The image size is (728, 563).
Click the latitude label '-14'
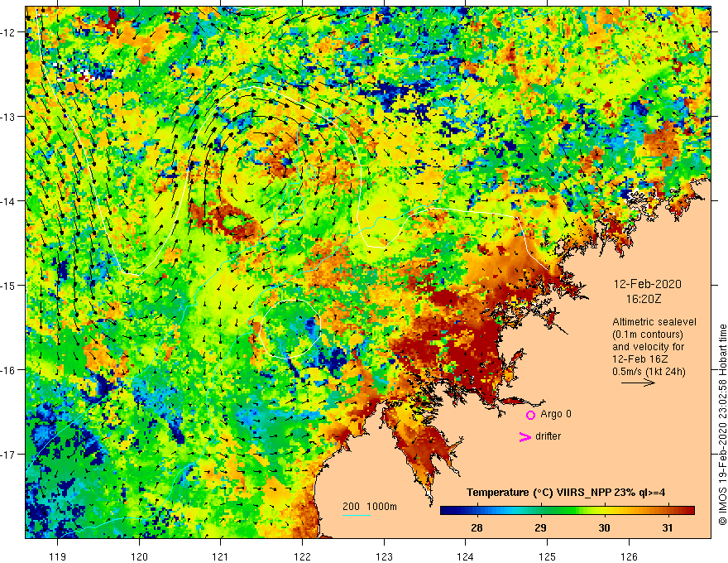(9, 201)
